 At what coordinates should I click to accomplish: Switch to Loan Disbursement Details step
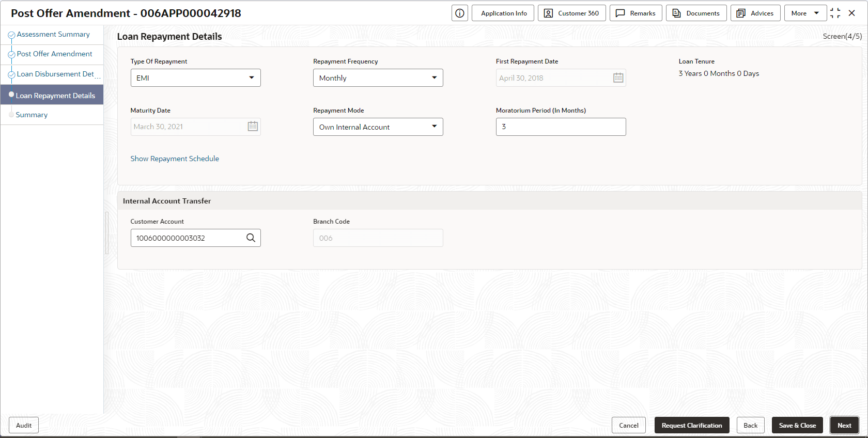(55, 74)
